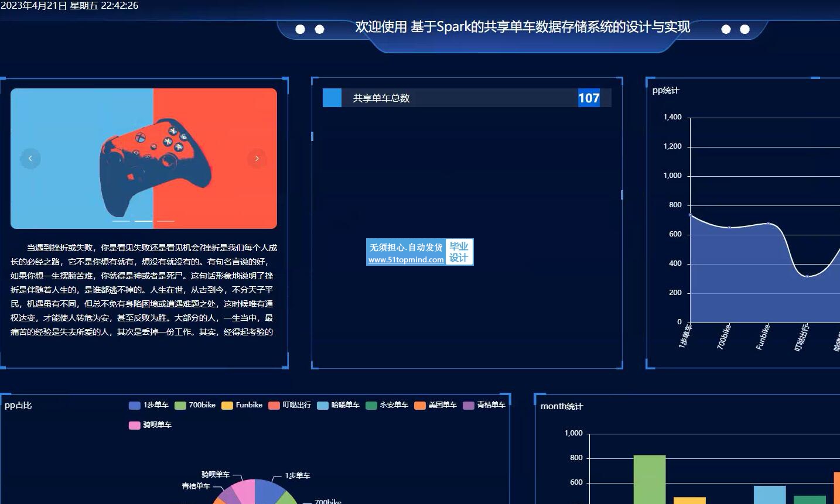The height and width of the screenshot is (504, 840).
Task: Click the total count value 107
Action: [x=589, y=98]
